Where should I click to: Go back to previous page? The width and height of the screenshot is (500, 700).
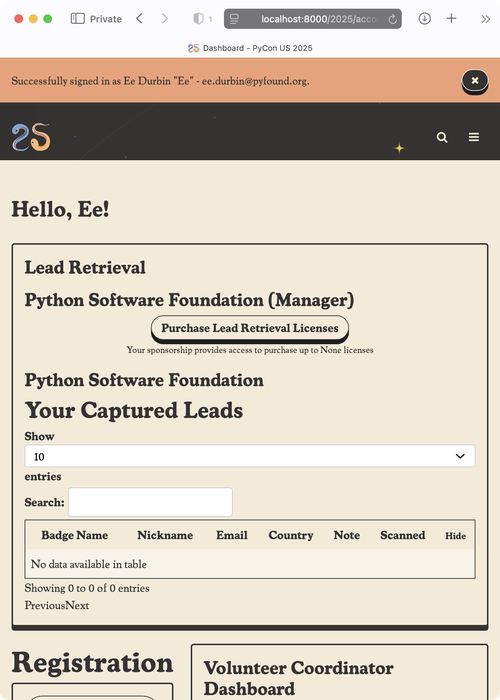139,18
